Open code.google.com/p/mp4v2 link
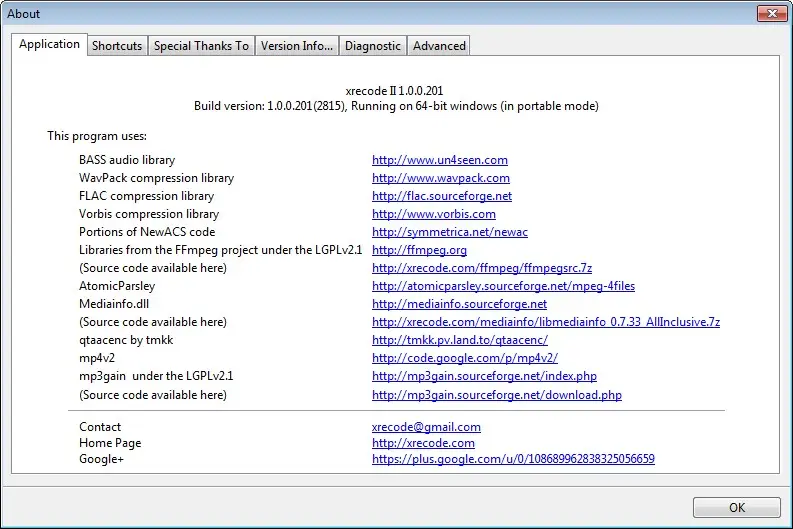This screenshot has height=529, width=793. (x=465, y=358)
